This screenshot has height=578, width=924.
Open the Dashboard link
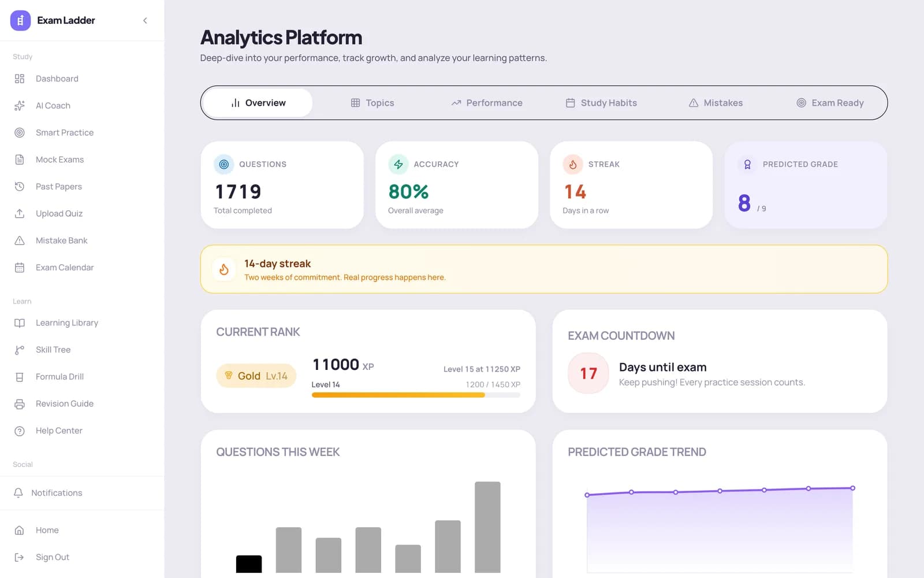click(57, 79)
